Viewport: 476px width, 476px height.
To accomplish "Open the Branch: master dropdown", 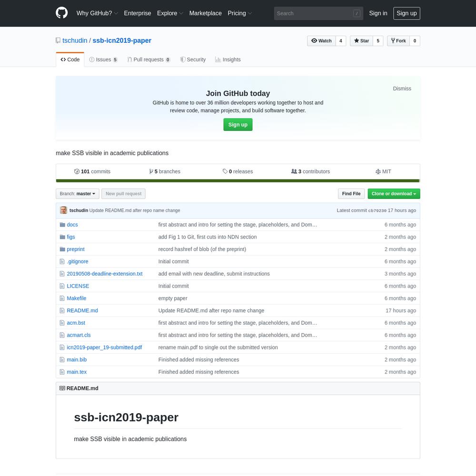I will (78, 194).
